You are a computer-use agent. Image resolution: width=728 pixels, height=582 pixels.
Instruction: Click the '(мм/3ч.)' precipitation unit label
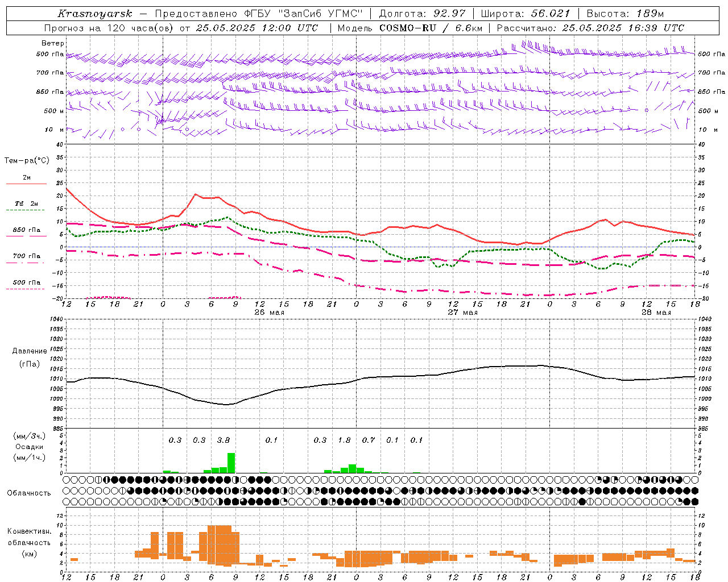tap(30, 436)
